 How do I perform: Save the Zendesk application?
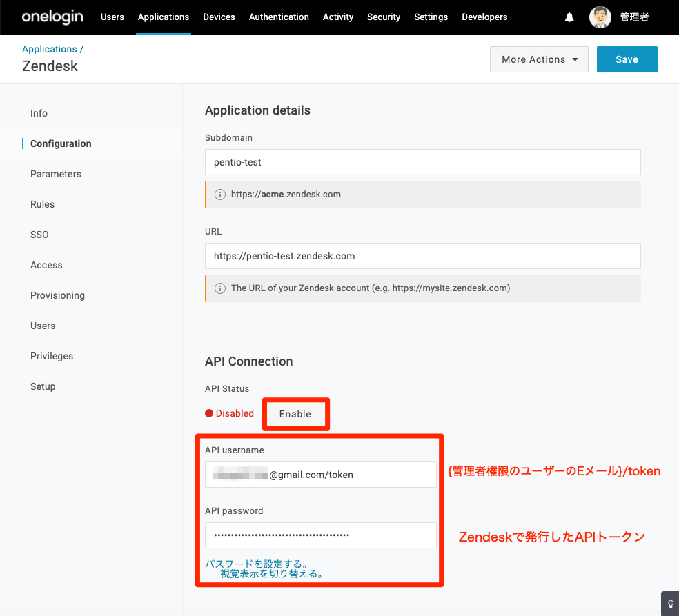pyautogui.click(x=627, y=59)
